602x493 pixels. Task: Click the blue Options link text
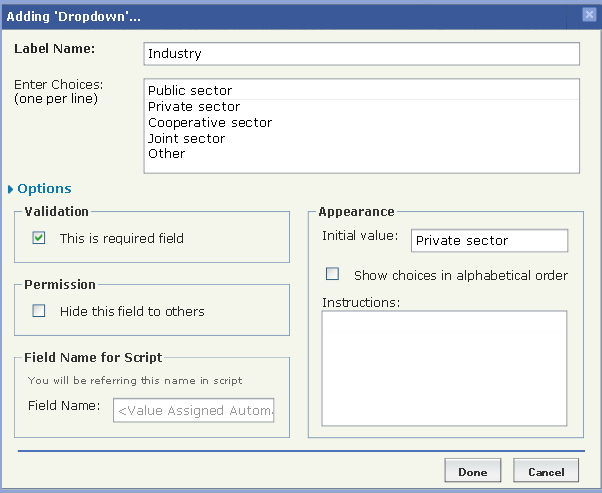(45, 188)
